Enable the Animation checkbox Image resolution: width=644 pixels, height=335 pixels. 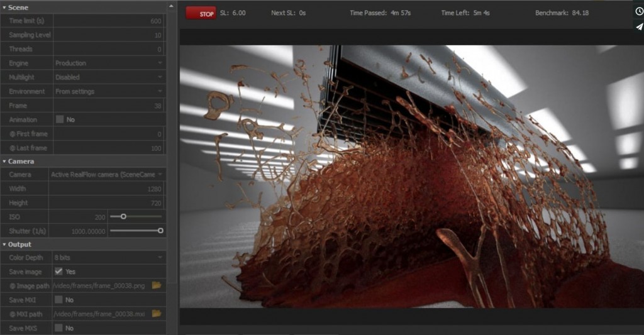coord(59,119)
